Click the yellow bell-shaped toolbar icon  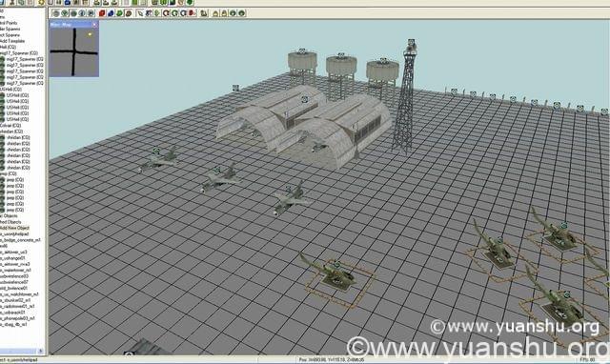215,13
